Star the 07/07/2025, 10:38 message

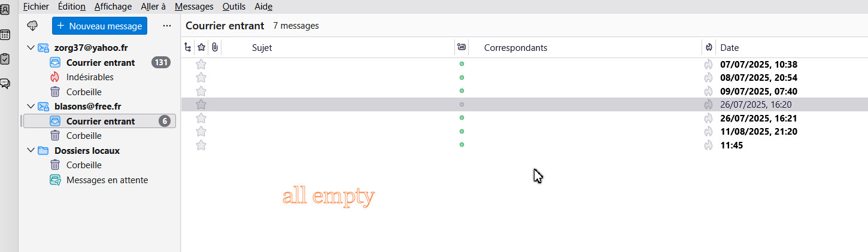pyautogui.click(x=201, y=64)
